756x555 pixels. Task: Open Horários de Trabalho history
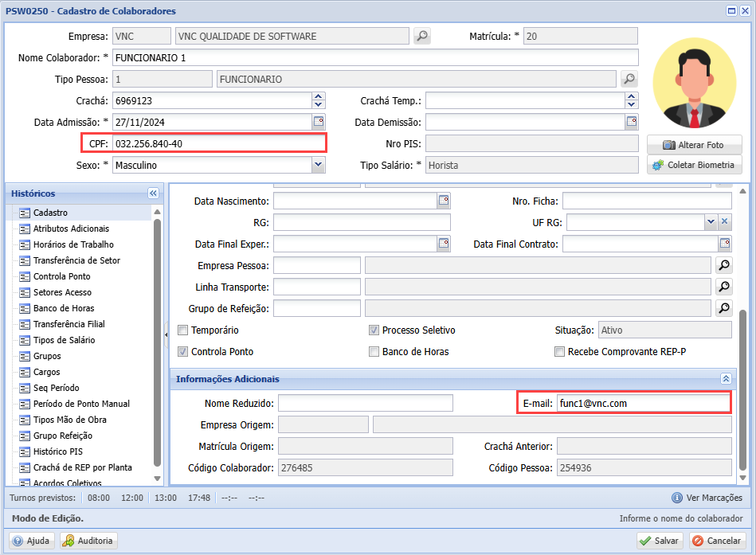(x=73, y=244)
